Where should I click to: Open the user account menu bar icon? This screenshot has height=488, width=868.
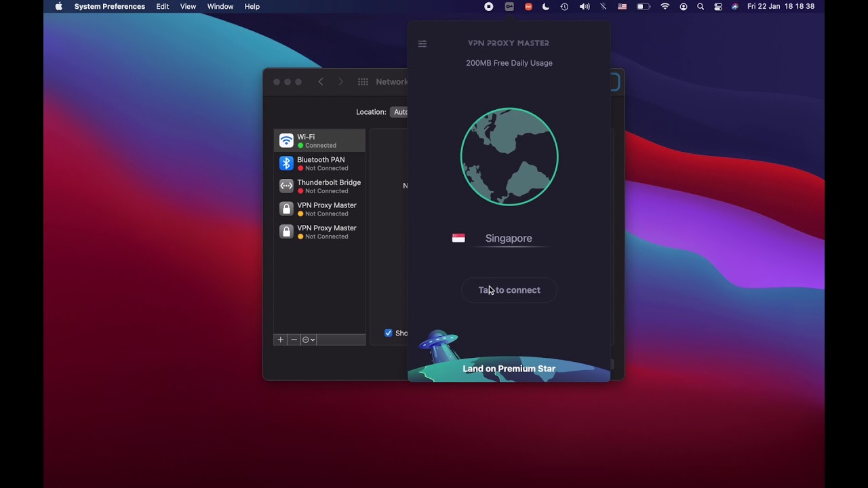684,6
